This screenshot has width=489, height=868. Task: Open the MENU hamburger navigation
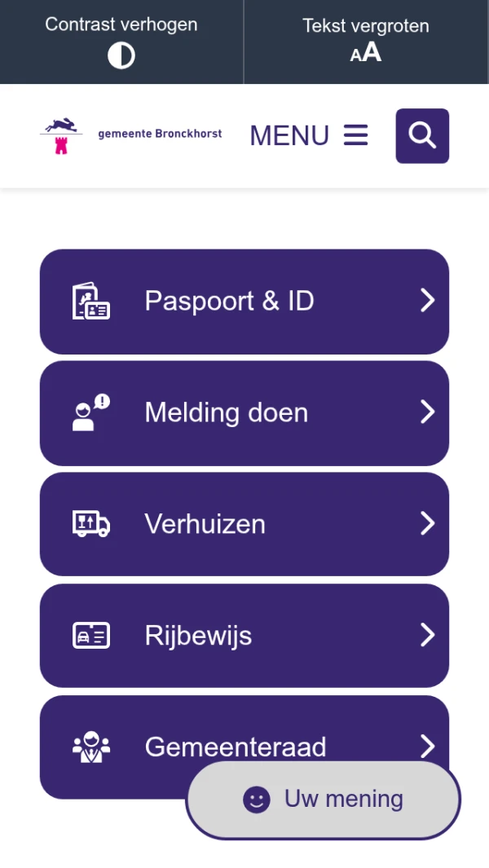[x=308, y=135]
